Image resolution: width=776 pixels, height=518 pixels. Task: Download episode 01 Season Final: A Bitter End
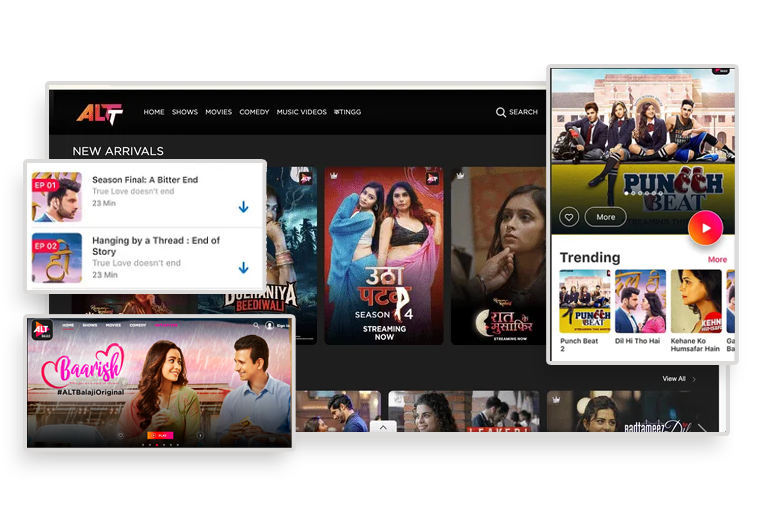pyautogui.click(x=243, y=207)
